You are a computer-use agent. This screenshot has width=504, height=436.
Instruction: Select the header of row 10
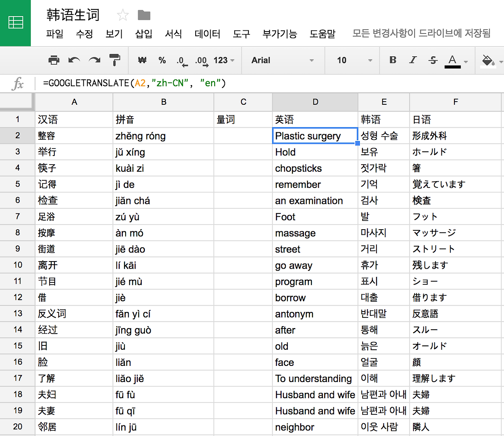[17, 265]
